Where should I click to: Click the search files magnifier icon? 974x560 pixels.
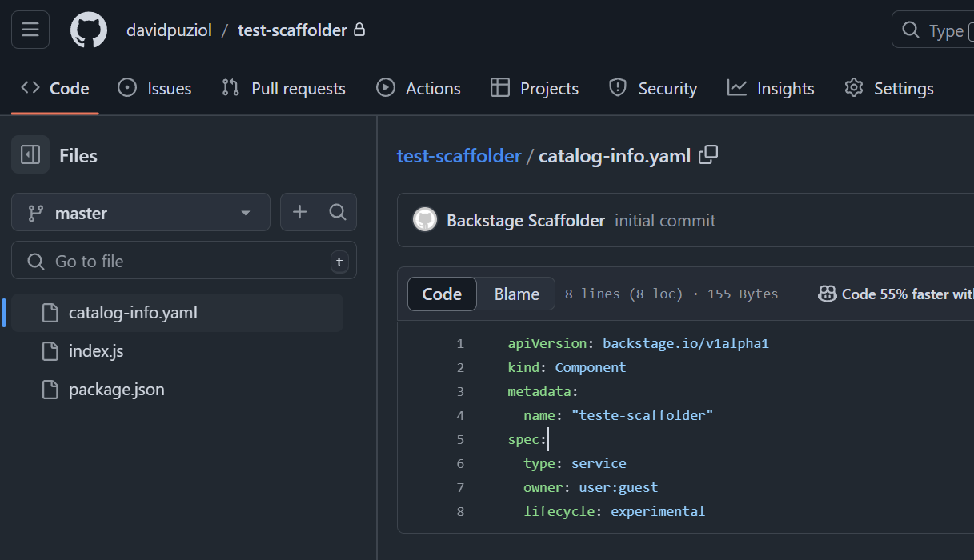(338, 212)
